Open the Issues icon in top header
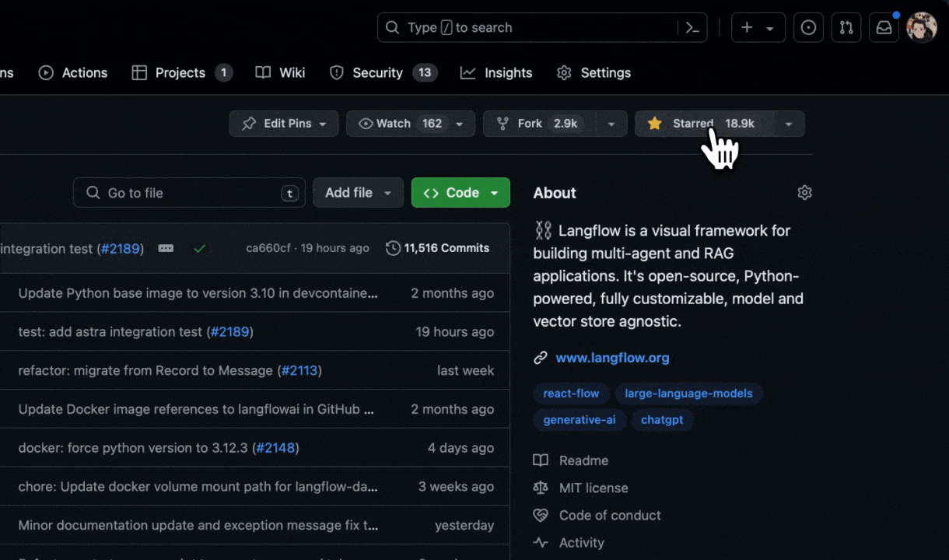This screenshot has height=560, width=949. click(x=808, y=27)
